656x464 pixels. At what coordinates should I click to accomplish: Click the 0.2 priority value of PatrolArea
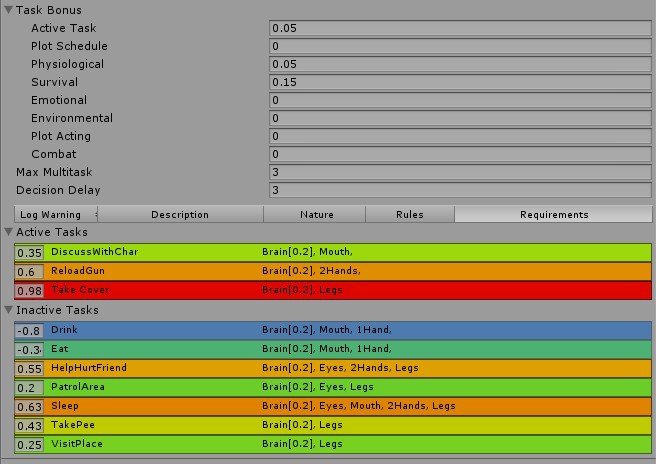click(x=29, y=388)
